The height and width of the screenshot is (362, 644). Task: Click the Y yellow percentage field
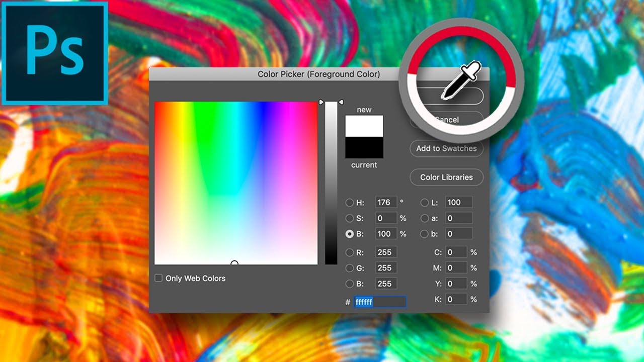(456, 284)
